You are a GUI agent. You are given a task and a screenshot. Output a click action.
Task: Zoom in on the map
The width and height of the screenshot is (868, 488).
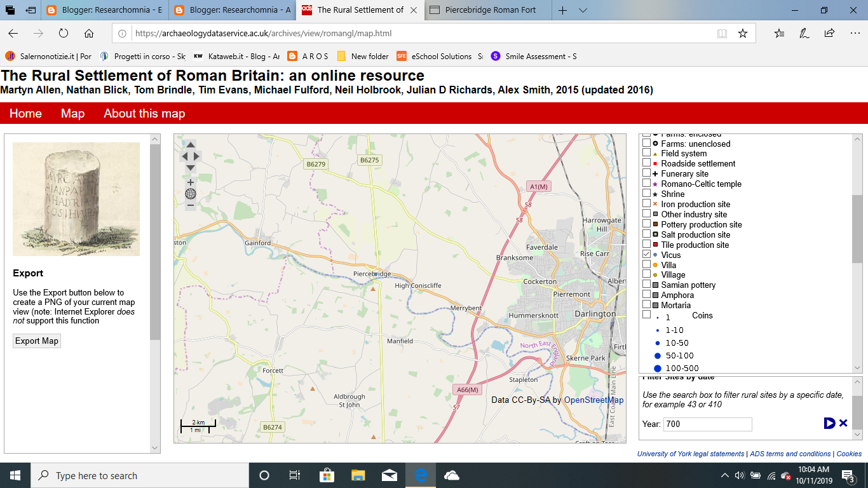(x=190, y=182)
